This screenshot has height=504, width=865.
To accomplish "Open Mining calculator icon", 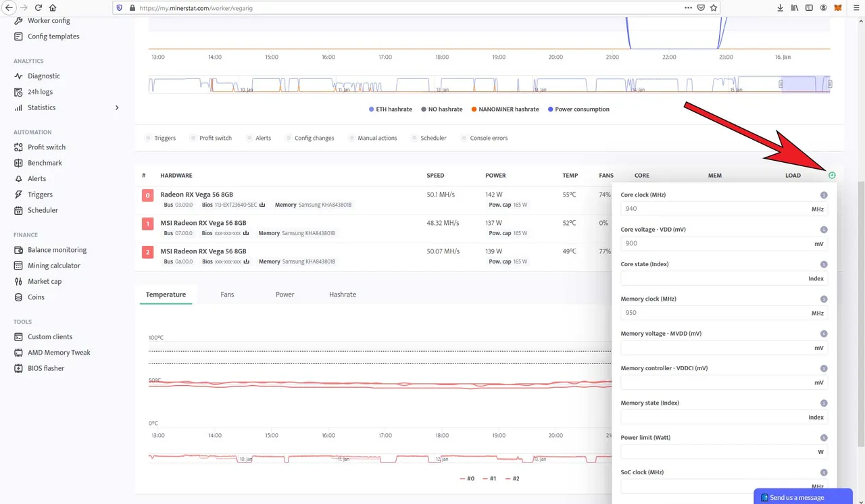I will pyautogui.click(x=19, y=266).
